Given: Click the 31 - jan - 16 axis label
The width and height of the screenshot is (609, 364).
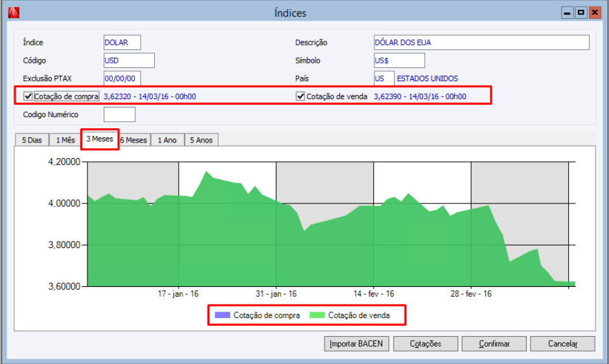Looking at the screenshot, I should coord(276,293).
